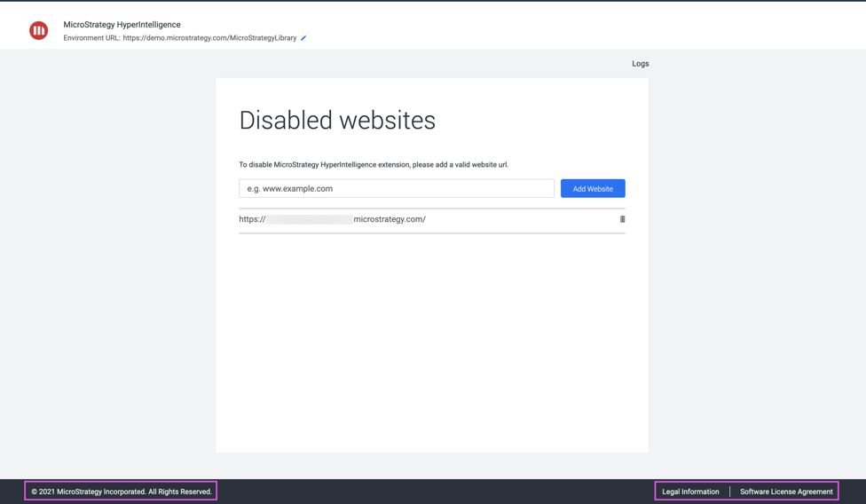
Task: Open the Logs page
Action: 640,64
